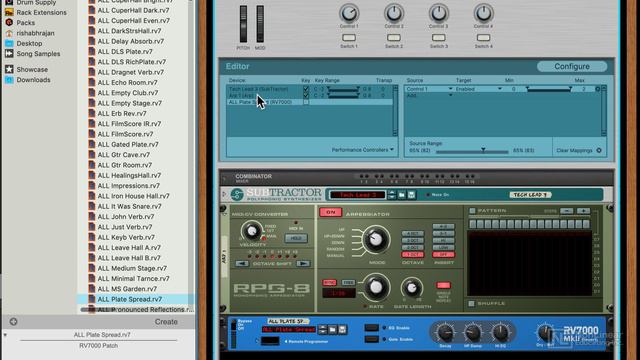Image resolution: width=640 pixels, height=360 pixels.
Task: Save patch disk icon on RV7000
Action: 342,329
